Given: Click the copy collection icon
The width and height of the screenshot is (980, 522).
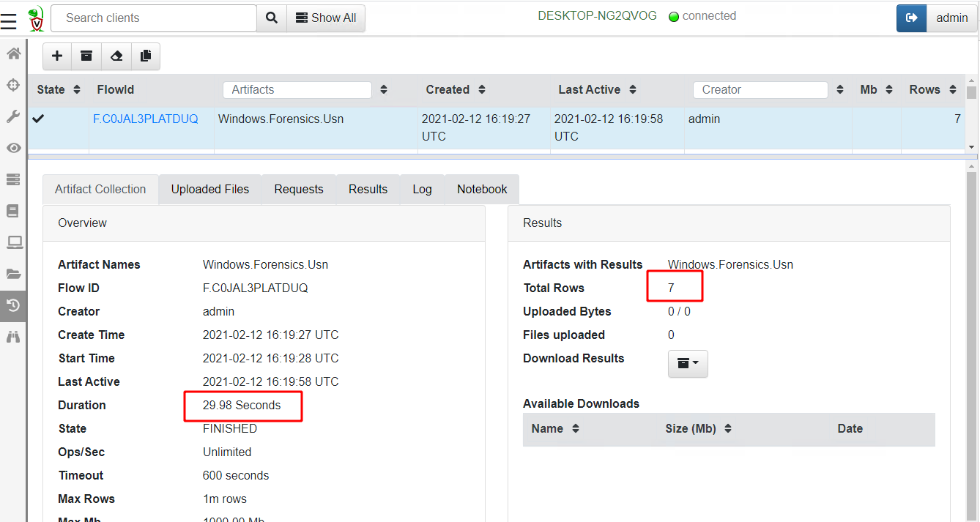Looking at the screenshot, I should click(145, 56).
